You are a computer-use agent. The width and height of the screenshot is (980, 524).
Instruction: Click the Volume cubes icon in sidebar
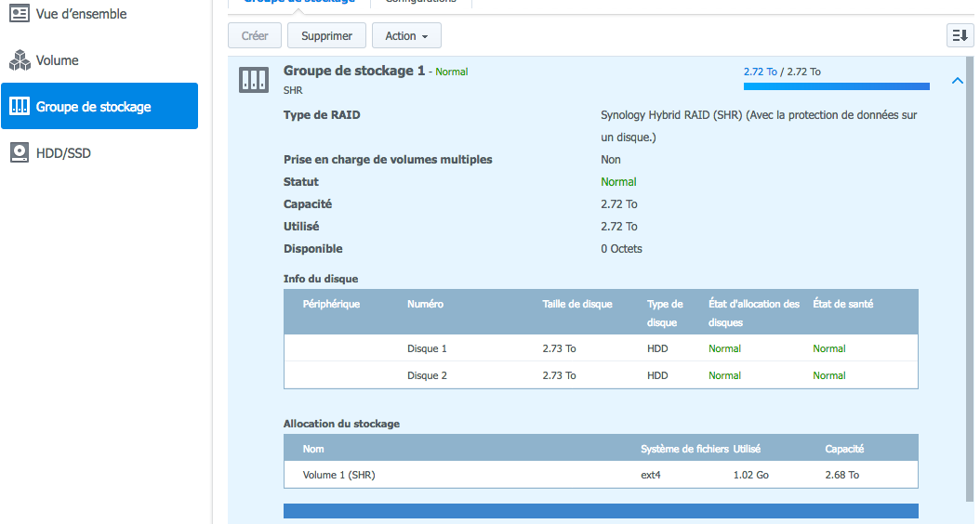point(20,61)
